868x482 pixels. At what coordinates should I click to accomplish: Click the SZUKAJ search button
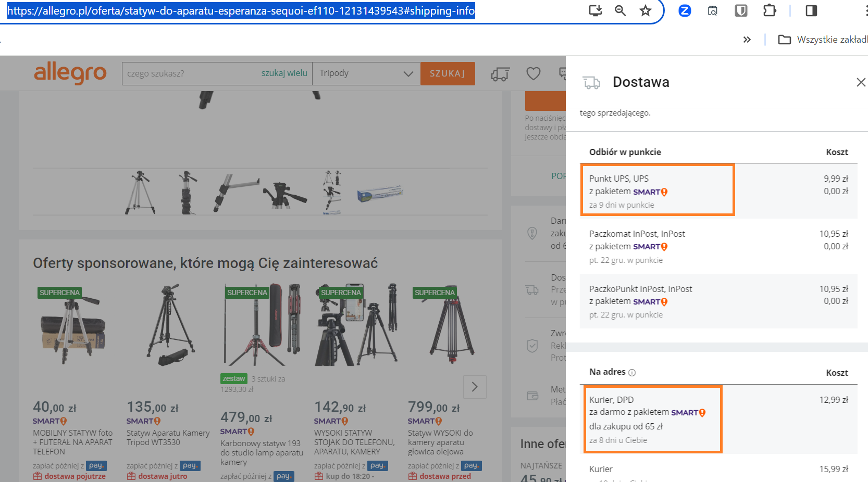tap(447, 73)
